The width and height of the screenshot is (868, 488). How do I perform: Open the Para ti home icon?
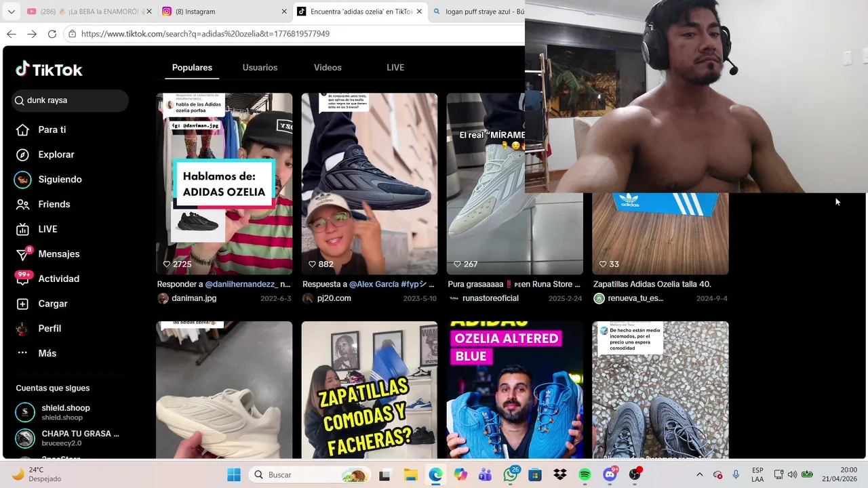[x=22, y=129]
